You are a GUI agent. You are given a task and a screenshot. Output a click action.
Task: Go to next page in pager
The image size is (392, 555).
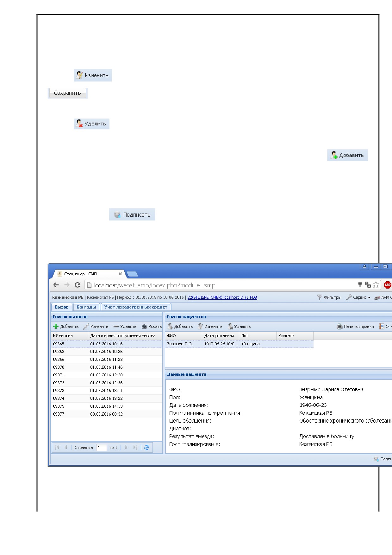click(126, 448)
